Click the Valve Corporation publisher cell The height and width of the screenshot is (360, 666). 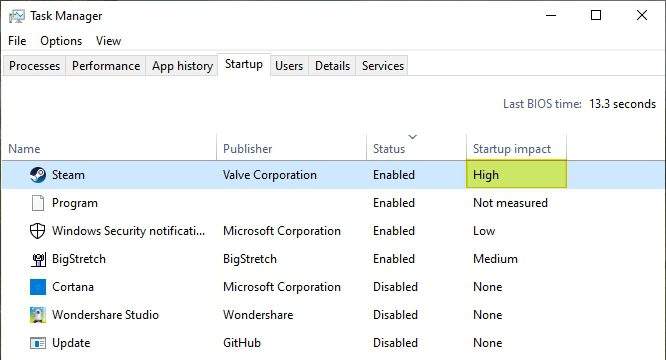coord(270,175)
